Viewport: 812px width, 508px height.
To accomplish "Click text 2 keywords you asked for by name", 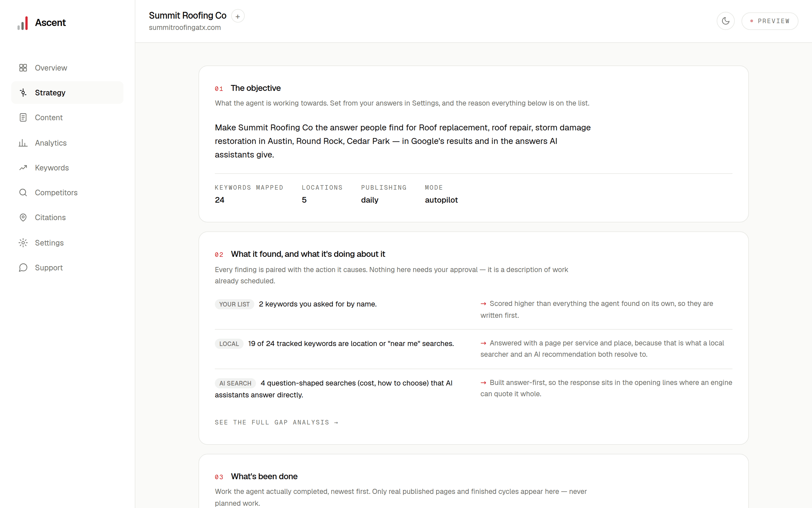I will pyautogui.click(x=317, y=304).
